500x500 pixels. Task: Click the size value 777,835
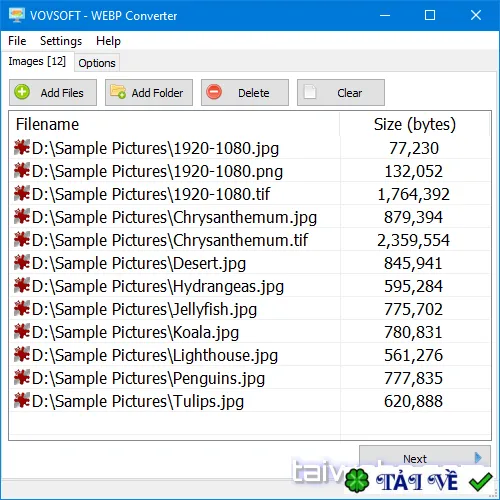pyautogui.click(x=414, y=378)
